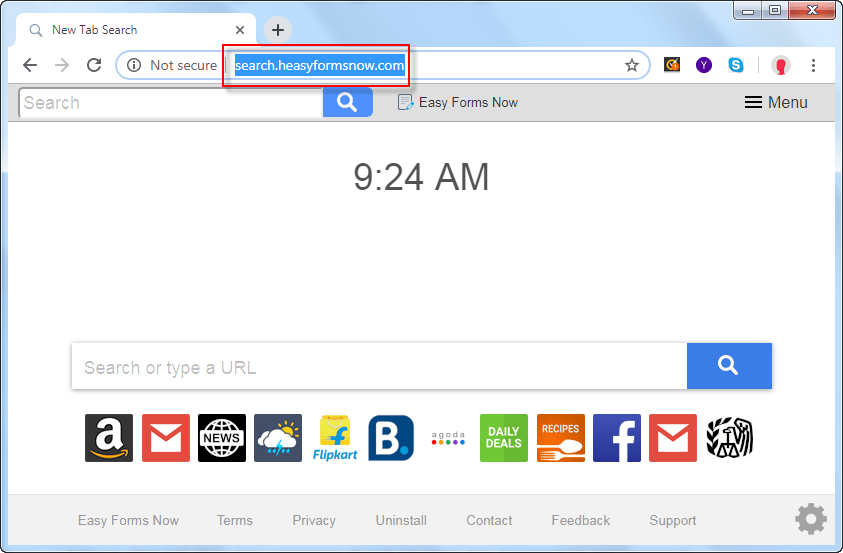Open the settings gear in the page footer

(811, 519)
